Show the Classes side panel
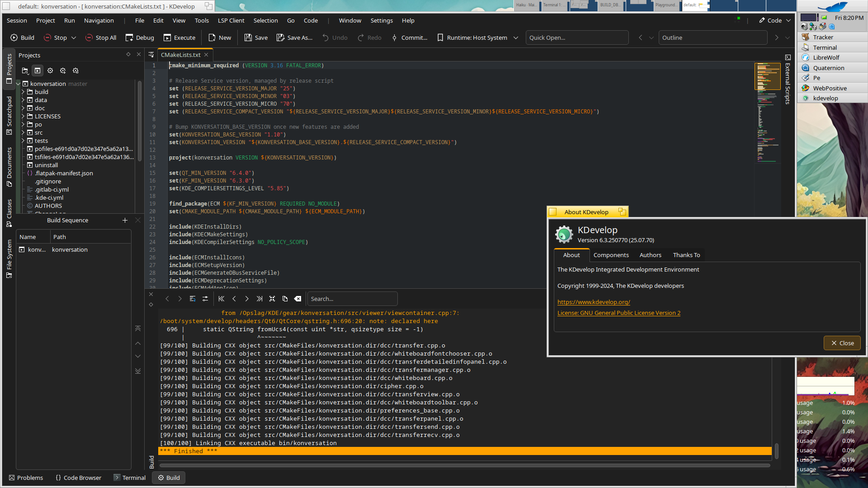The width and height of the screenshot is (868, 488). 9,213
